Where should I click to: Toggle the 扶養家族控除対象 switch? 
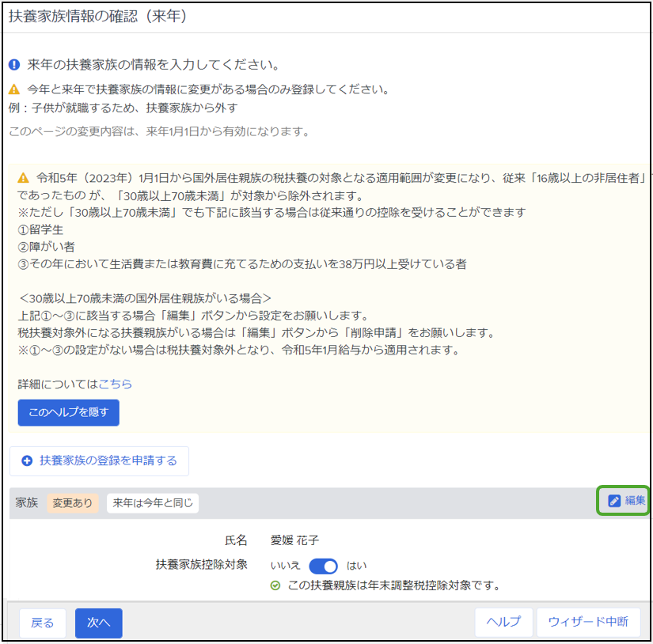(x=323, y=566)
